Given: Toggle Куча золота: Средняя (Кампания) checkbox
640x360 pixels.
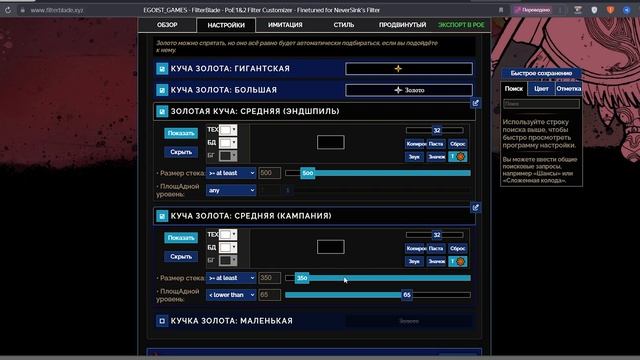Looking at the screenshot, I should point(162,216).
